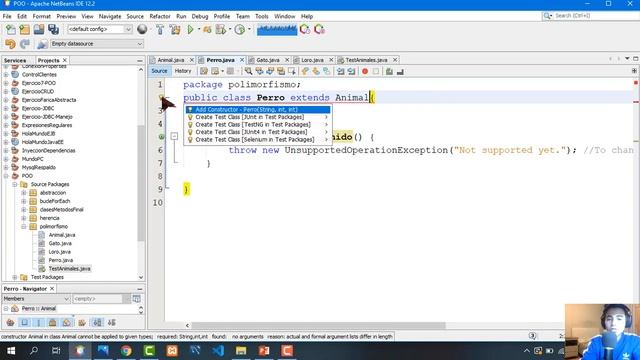Click the taskbar search magnifier icon
This screenshot has height=360, width=640.
(34, 351)
